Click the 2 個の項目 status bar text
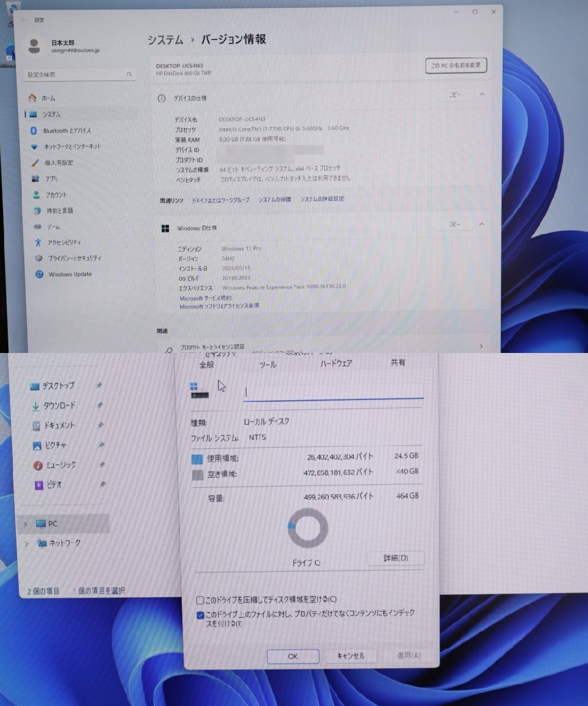This screenshot has width=588, height=706. 44,591
